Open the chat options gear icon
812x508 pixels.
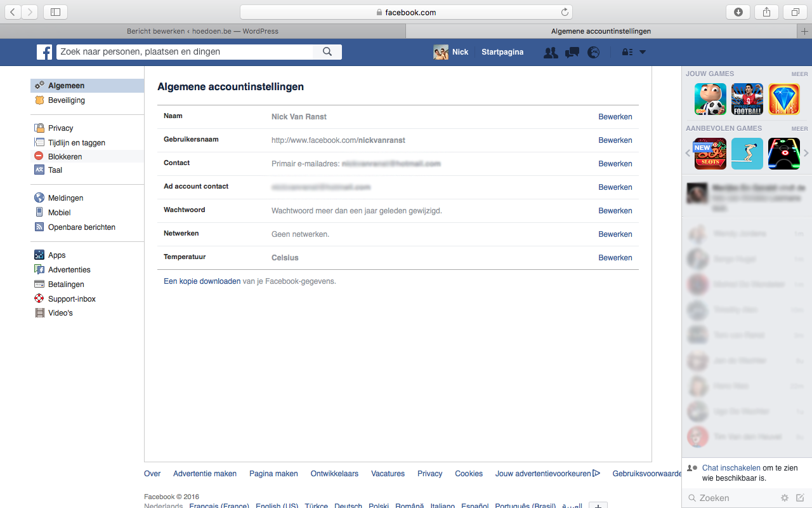pos(785,498)
